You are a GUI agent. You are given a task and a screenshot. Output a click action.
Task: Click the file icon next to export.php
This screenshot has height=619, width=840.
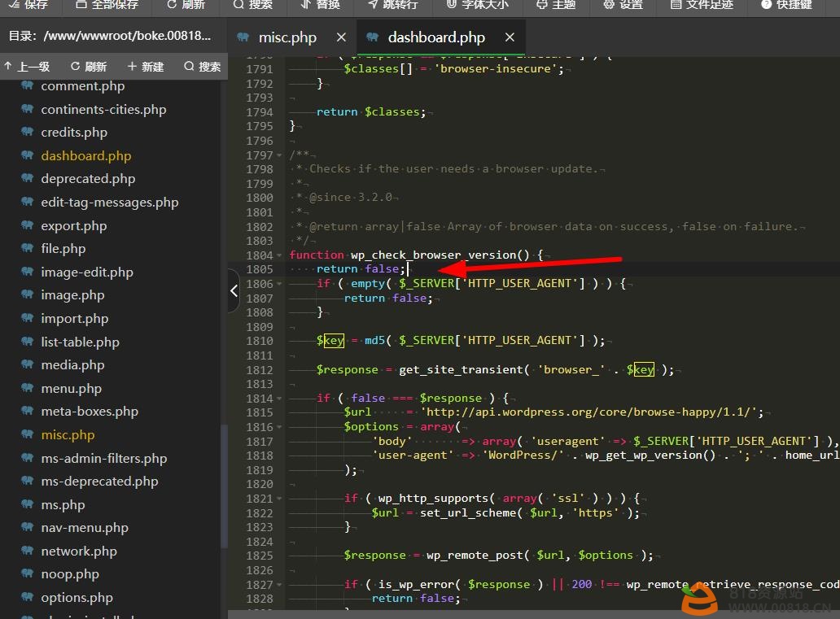(28, 226)
